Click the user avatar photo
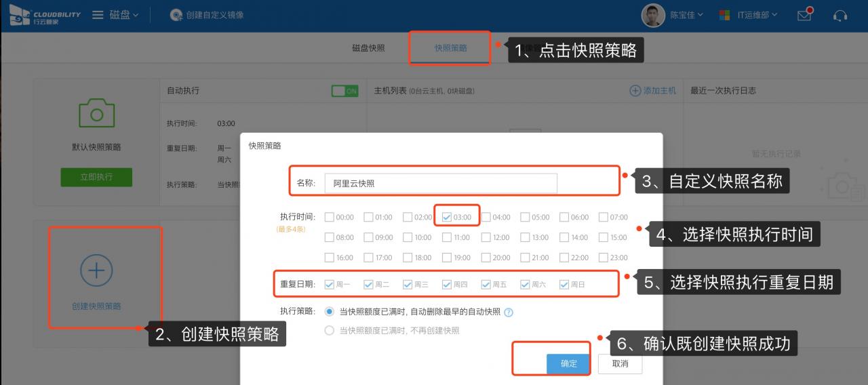The image size is (868, 385). click(653, 15)
